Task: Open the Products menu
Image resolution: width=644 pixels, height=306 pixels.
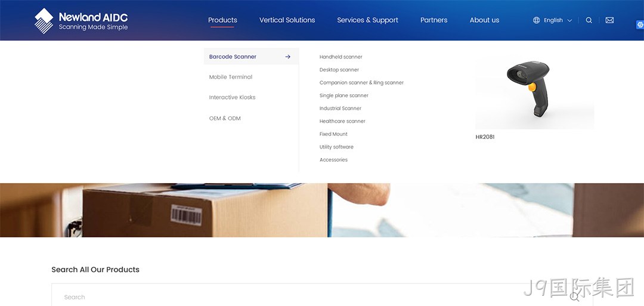Action: [x=222, y=20]
